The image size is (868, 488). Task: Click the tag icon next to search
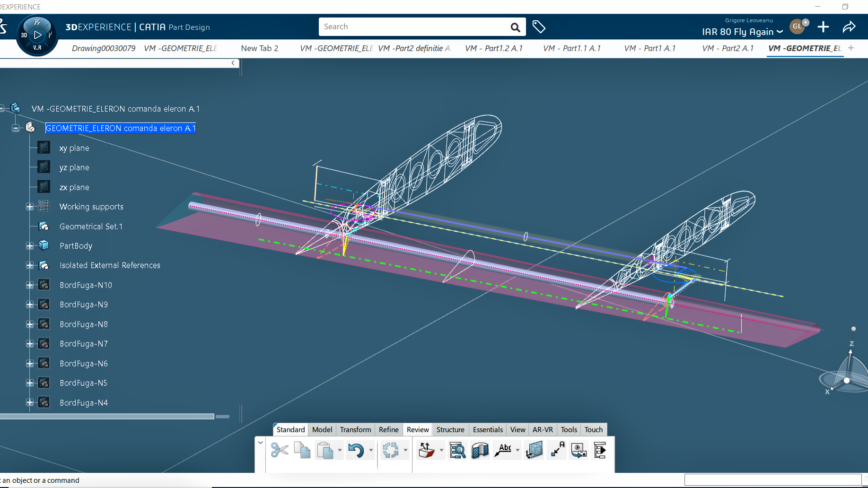[x=539, y=27]
